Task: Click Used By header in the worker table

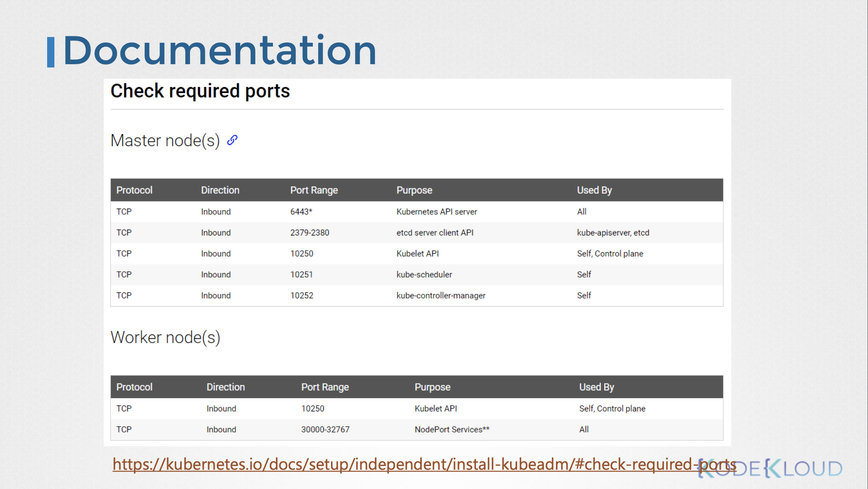Action: point(596,387)
